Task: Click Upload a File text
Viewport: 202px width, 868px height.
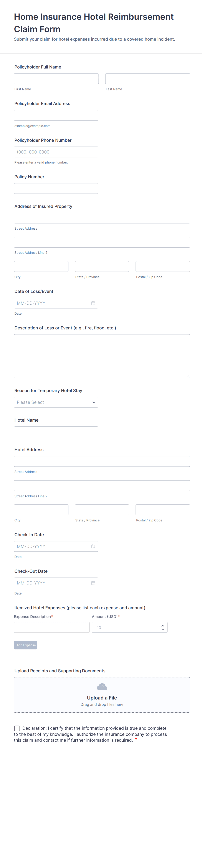Action: tap(102, 698)
